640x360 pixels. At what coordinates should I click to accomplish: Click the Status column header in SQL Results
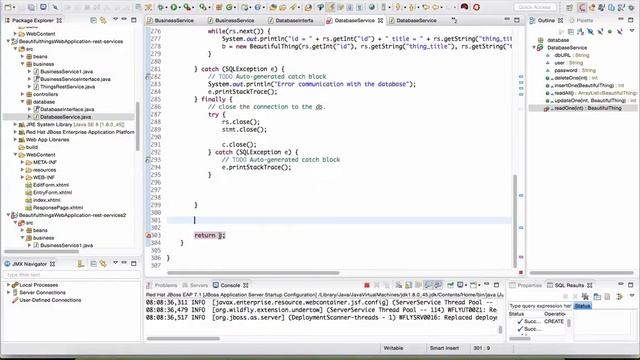click(x=516, y=314)
